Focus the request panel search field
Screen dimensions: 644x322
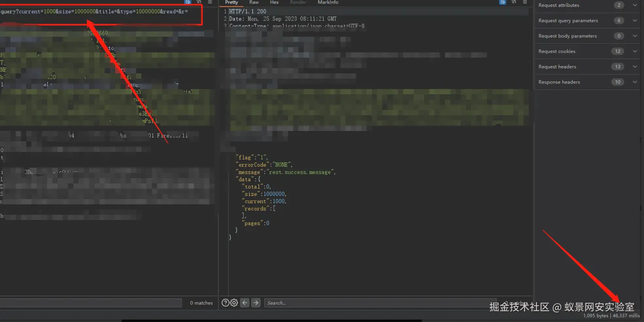[91, 303]
